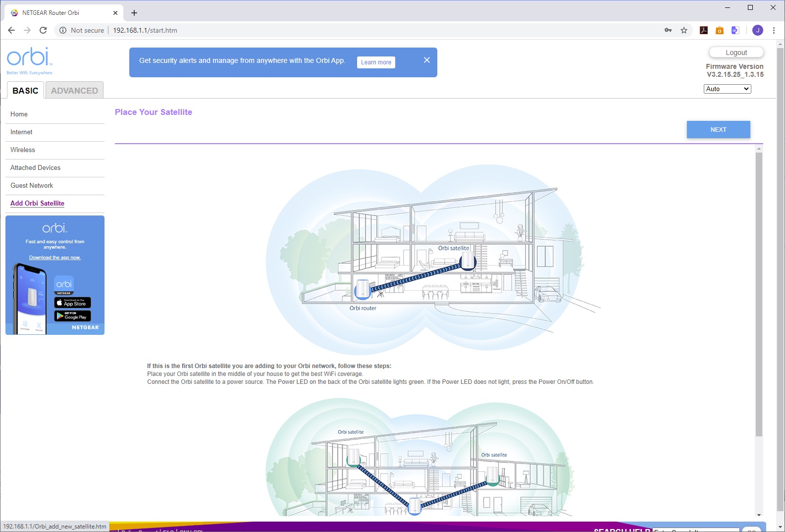Click the line about placing satellite mid-house
This screenshot has width=785, height=532.
click(255, 374)
